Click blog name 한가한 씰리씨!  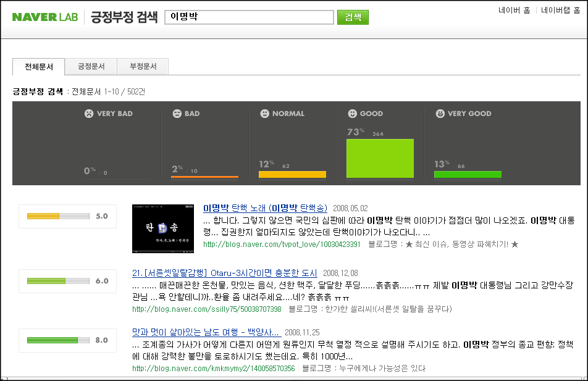[388, 309]
